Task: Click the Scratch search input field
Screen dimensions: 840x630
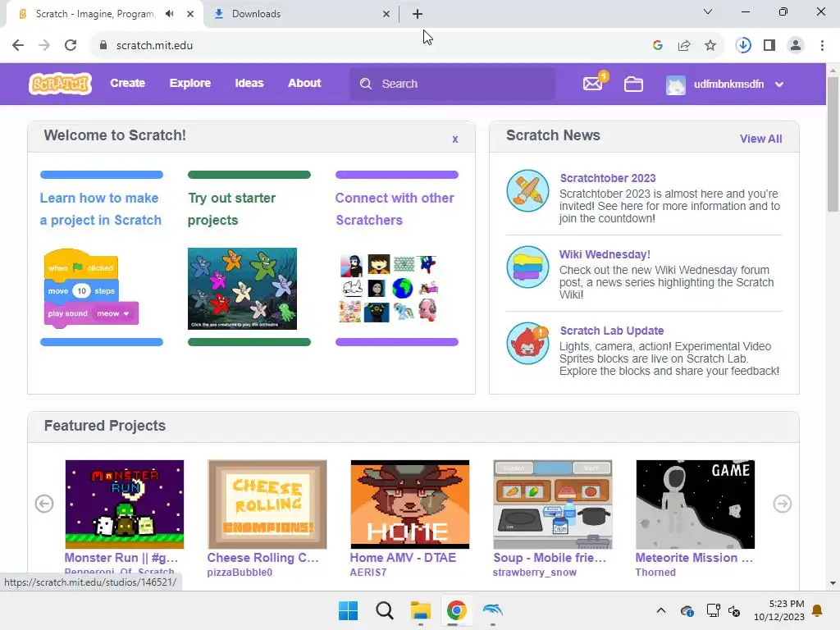Action: click(453, 84)
